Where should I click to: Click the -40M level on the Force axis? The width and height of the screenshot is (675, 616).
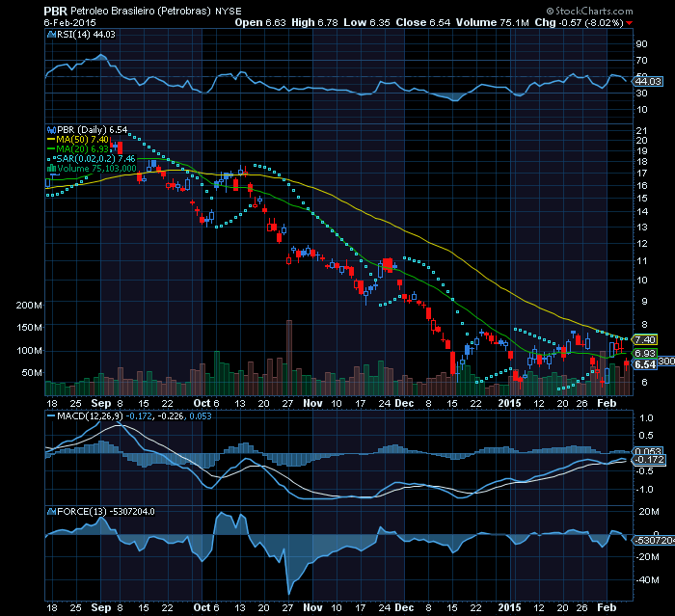click(x=647, y=579)
